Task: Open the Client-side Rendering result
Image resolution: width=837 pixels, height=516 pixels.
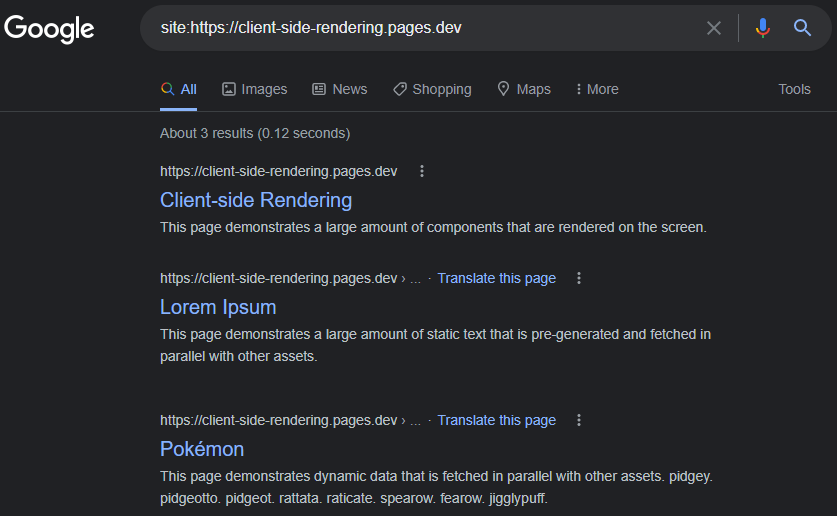Action: [x=256, y=200]
